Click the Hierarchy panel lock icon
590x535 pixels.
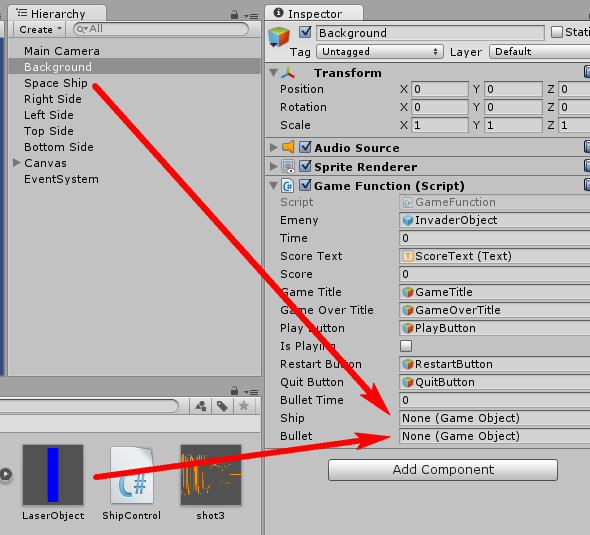click(x=234, y=15)
